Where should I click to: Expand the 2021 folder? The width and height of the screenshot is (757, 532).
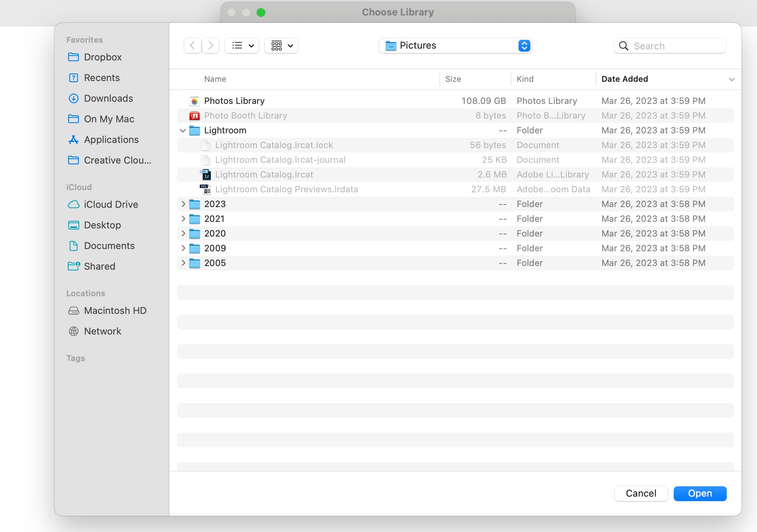183,218
